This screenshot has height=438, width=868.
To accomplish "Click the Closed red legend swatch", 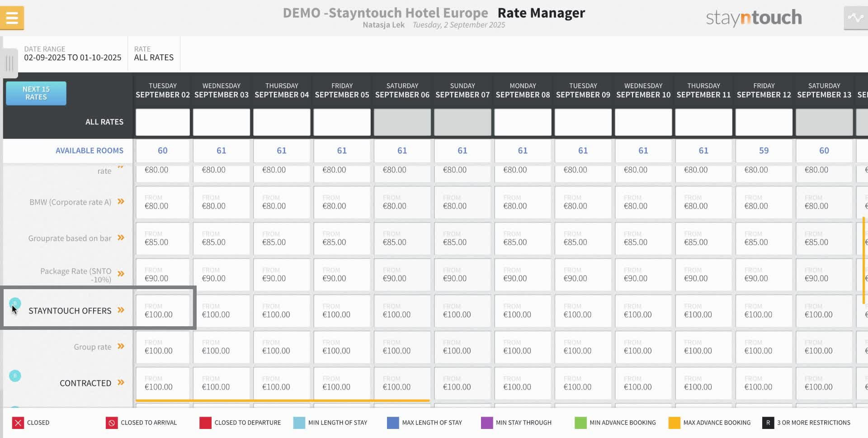I will click(x=18, y=423).
